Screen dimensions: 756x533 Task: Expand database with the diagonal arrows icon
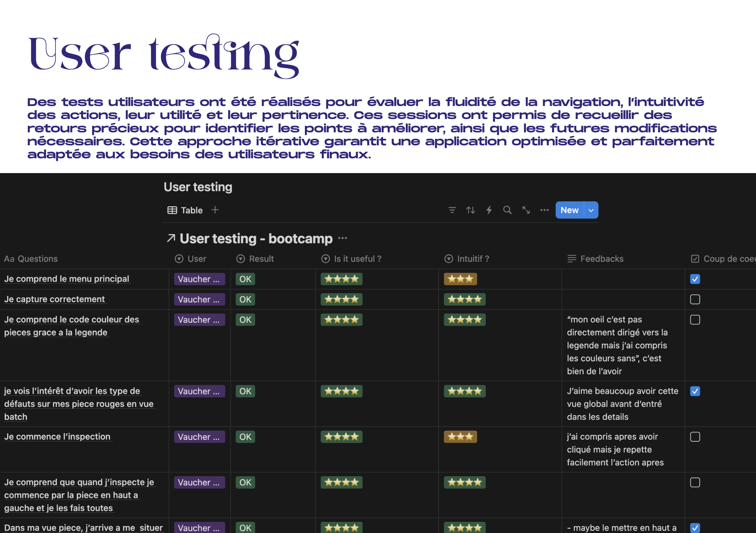[x=526, y=210]
